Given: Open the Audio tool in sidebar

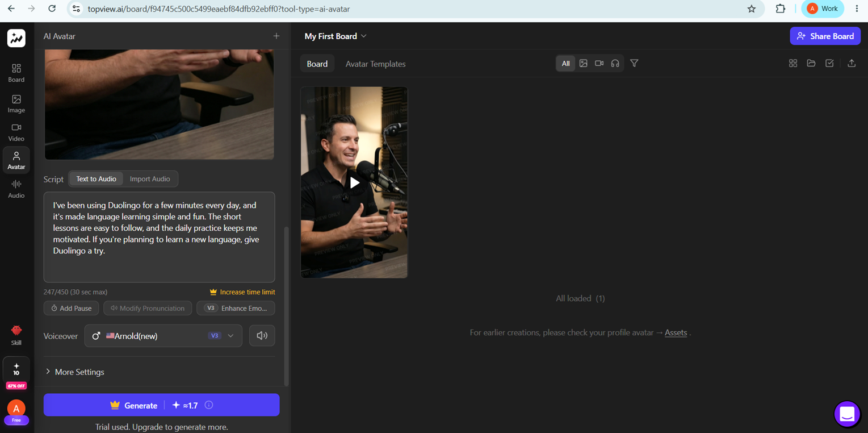Looking at the screenshot, I should (16, 189).
